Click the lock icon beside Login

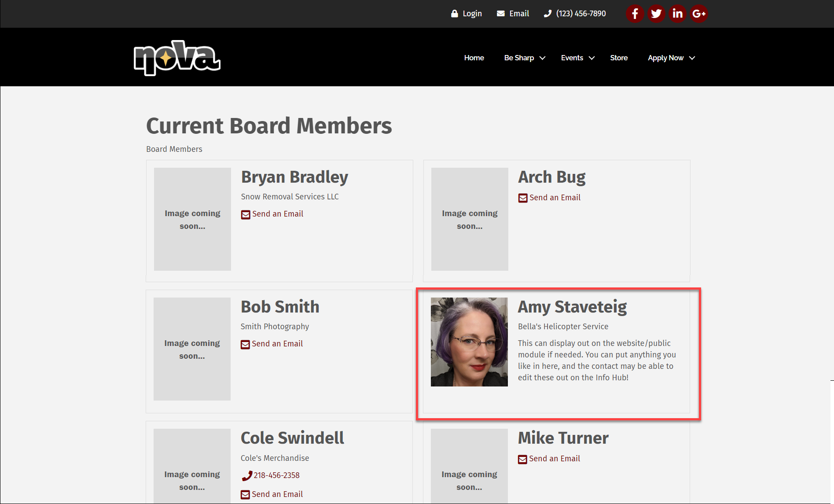tap(455, 14)
